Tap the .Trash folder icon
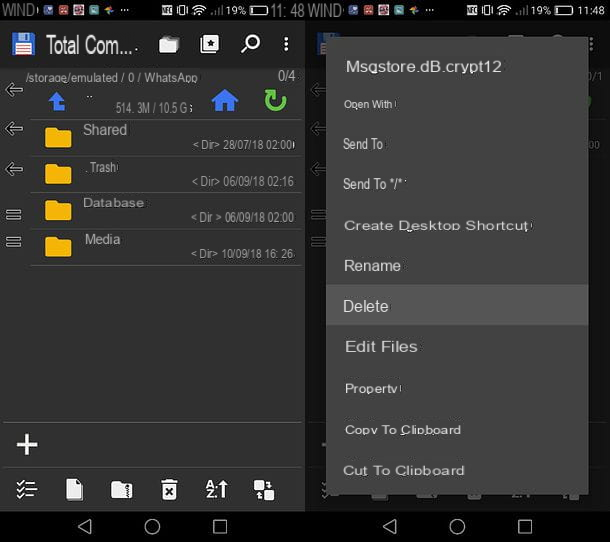The width and height of the screenshot is (610, 542). coord(58,174)
